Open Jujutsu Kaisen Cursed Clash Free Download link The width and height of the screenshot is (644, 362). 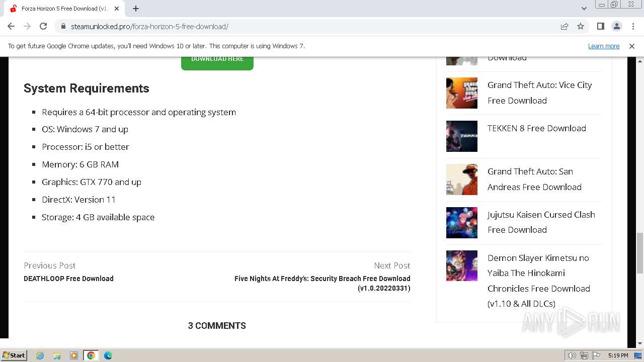coord(541,222)
